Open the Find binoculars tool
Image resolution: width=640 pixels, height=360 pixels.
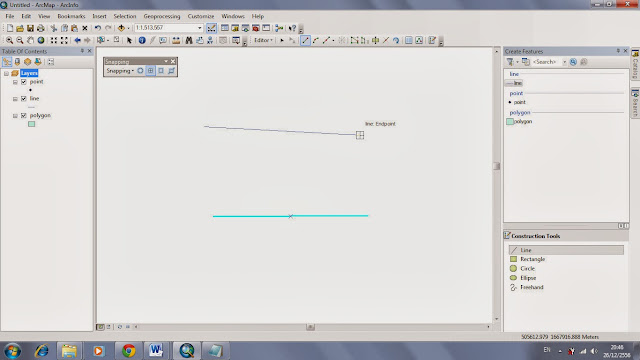[189, 40]
